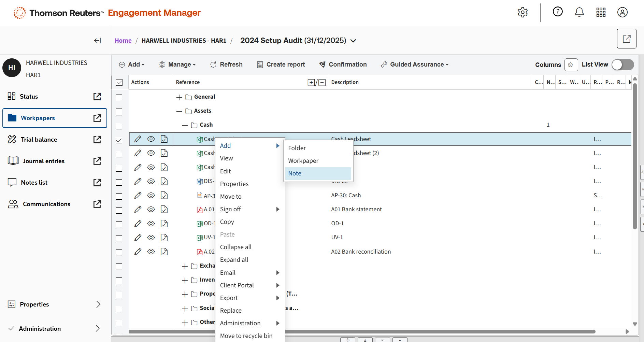This screenshot has width=644, height=342.
Task: Uncheck the select-all header checkbox
Action: (119, 83)
